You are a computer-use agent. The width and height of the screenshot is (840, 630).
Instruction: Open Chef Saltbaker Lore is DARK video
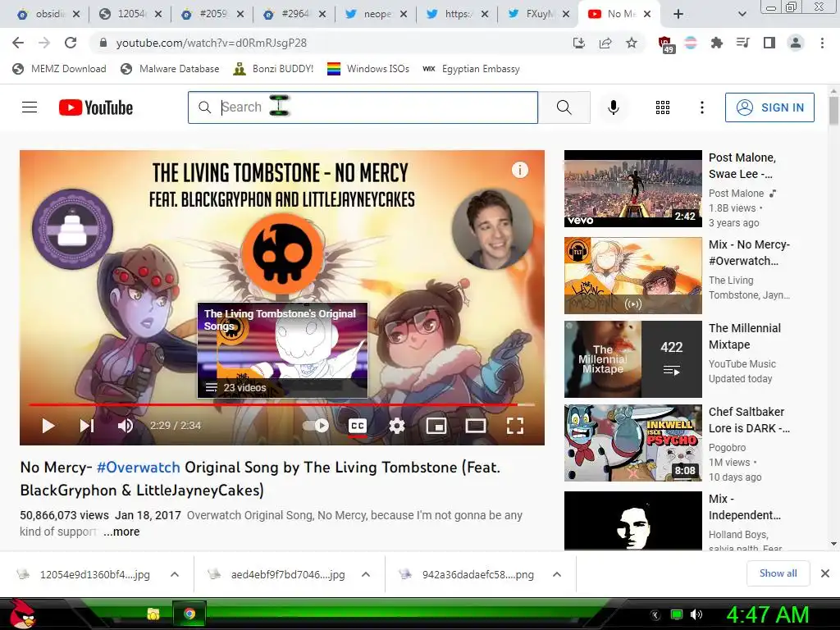(x=633, y=442)
